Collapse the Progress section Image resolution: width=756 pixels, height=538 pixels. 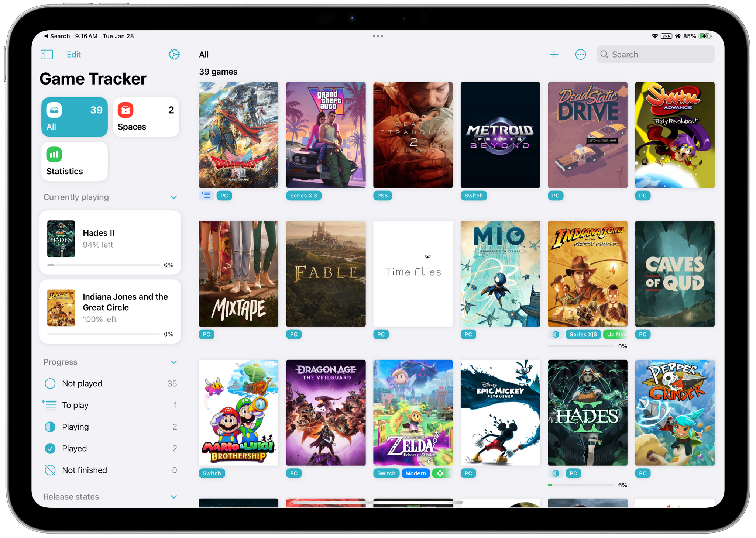click(x=174, y=362)
